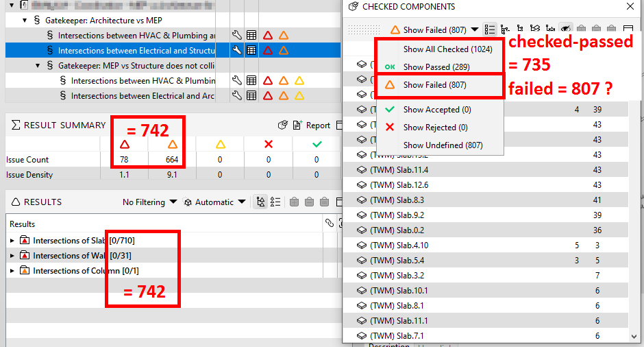Click table icon on second HVAC & Plumbin row
Image resolution: width=644 pixels, height=347 pixels.
click(251, 81)
